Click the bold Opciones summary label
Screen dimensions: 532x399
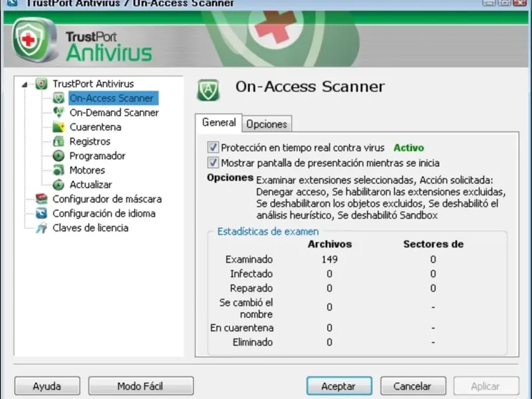point(230,178)
